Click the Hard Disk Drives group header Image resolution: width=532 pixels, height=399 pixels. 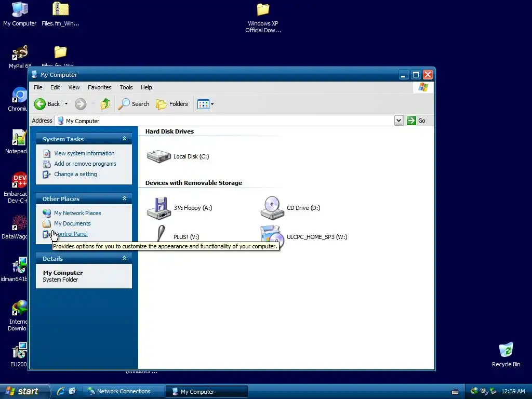click(169, 131)
